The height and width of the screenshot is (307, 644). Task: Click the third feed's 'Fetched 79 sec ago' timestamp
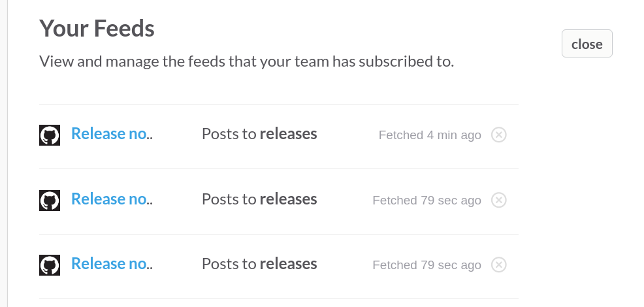(x=427, y=265)
